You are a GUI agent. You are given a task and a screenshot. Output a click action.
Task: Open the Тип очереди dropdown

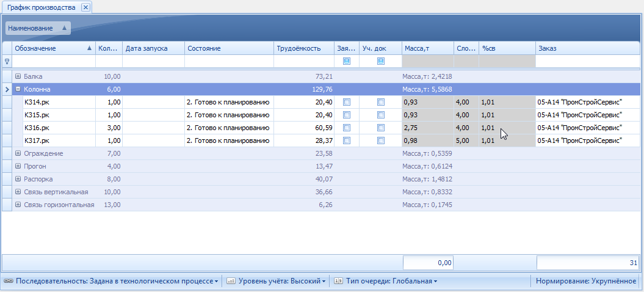pos(391,281)
